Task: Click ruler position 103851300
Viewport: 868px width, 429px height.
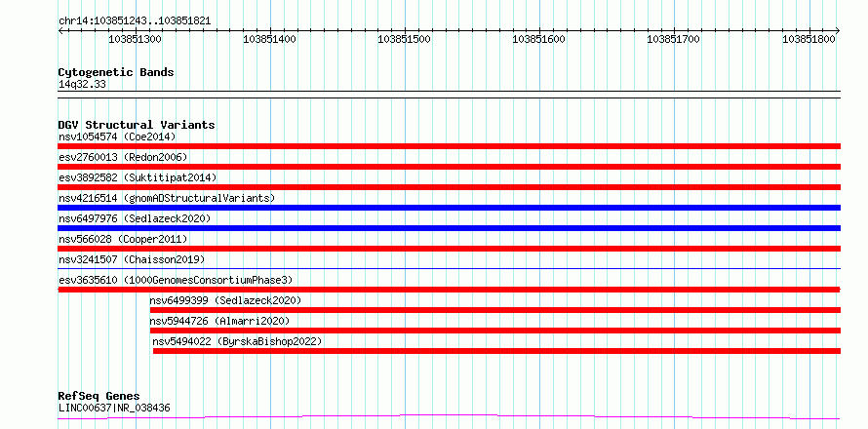Action: pyautogui.click(x=135, y=39)
